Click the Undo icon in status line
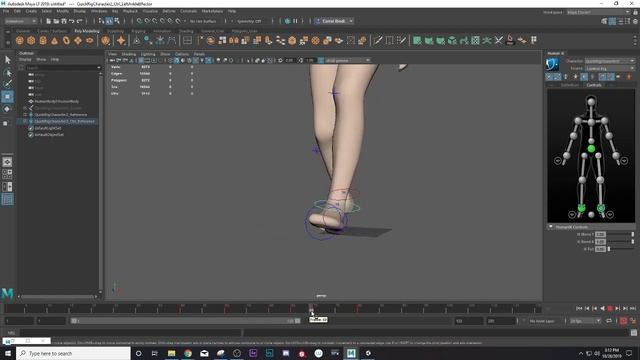The width and height of the screenshot is (640, 360). (71, 21)
